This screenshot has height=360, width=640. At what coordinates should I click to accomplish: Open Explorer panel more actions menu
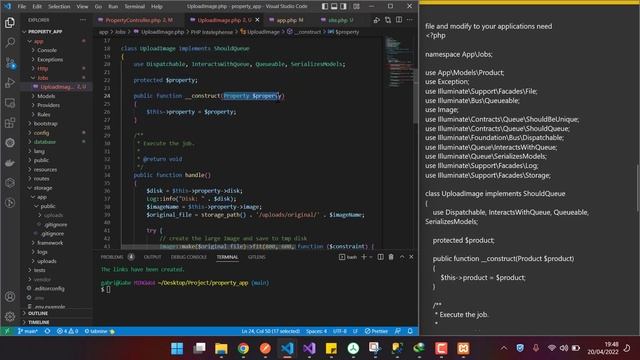coord(83,20)
